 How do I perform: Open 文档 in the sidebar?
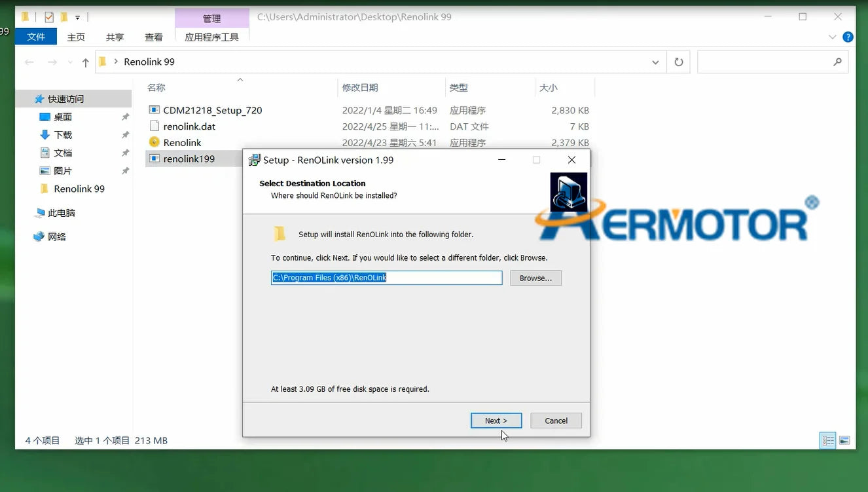click(63, 153)
